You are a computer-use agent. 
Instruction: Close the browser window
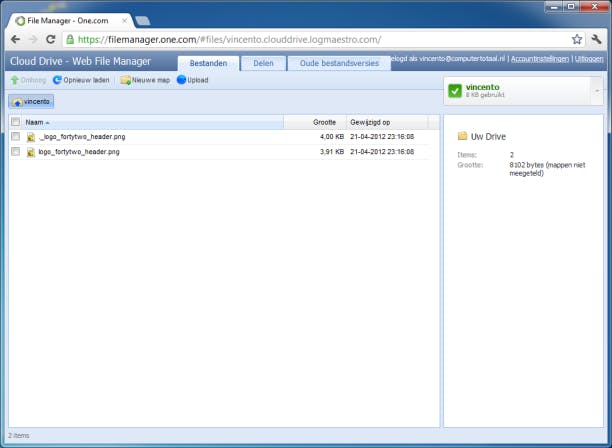point(594,7)
